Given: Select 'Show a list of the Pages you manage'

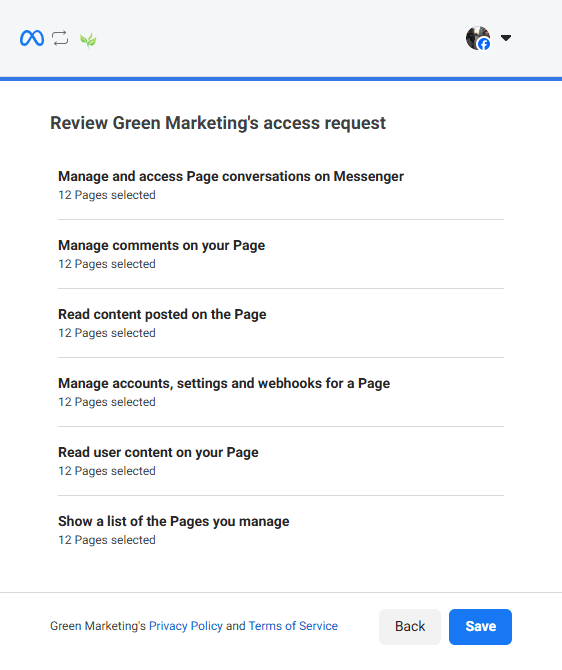Looking at the screenshot, I should click(x=281, y=530).
